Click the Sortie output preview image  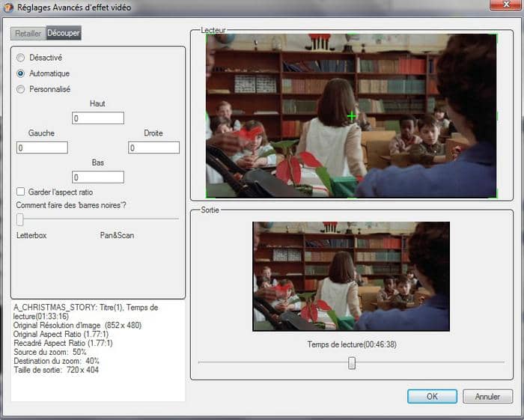point(351,276)
